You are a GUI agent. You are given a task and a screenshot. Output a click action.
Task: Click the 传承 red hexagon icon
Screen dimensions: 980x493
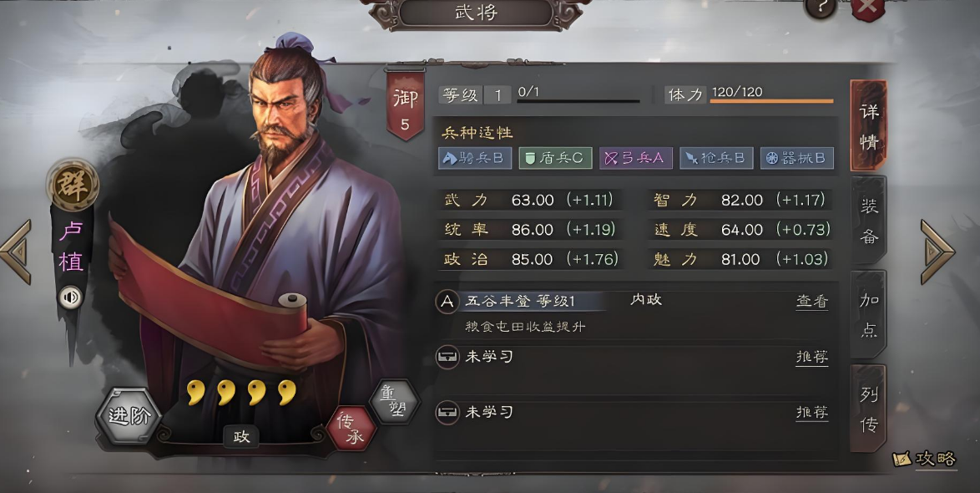(x=351, y=429)
